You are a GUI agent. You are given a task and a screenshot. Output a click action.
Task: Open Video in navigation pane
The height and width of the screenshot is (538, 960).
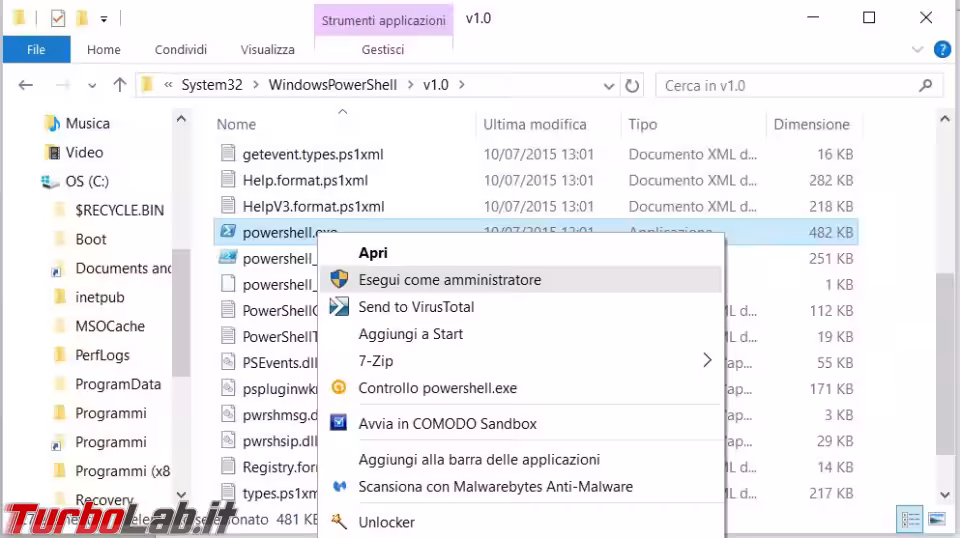coord(84,152)
